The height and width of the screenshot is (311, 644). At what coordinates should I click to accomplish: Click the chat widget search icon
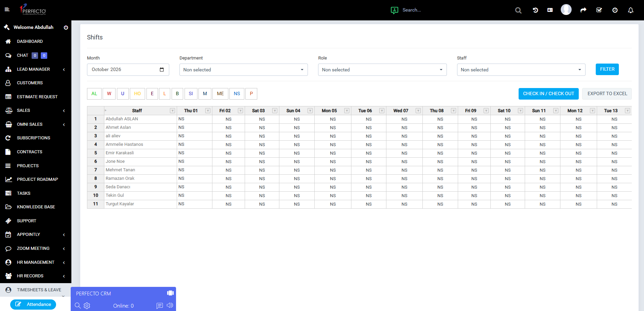77,306
